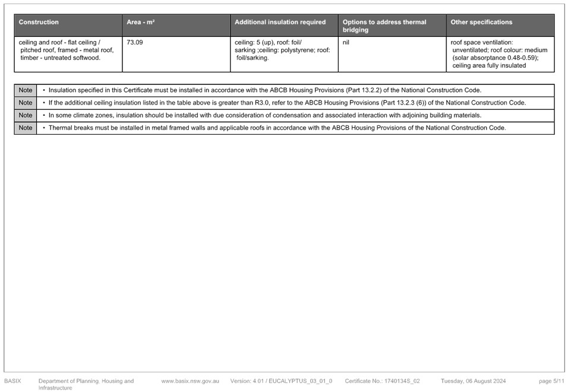Click the 'Other specifications' column header
The width and height of the screenshot is (568, 392).
point(500,26)
